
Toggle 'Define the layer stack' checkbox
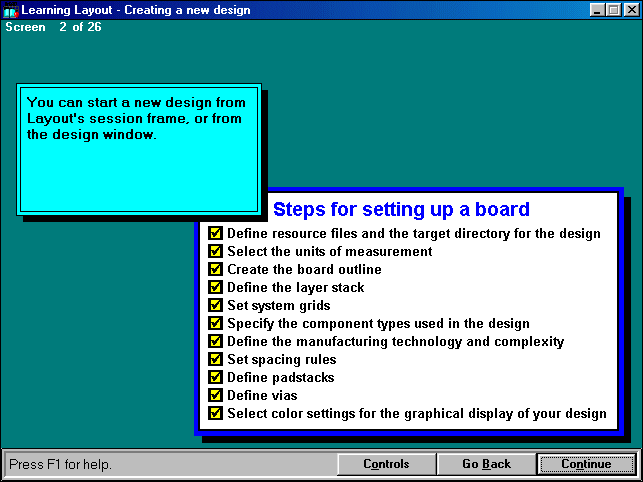point(215,287)
